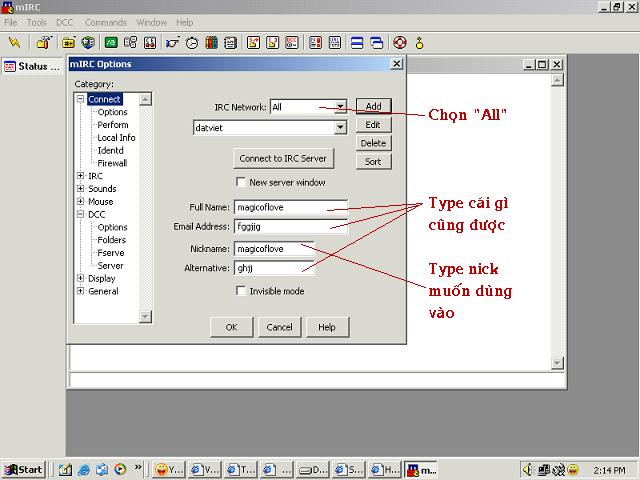Click the lightning bolt Connect toolbar icon
640x480 pixels.
(x=14, y=42)
